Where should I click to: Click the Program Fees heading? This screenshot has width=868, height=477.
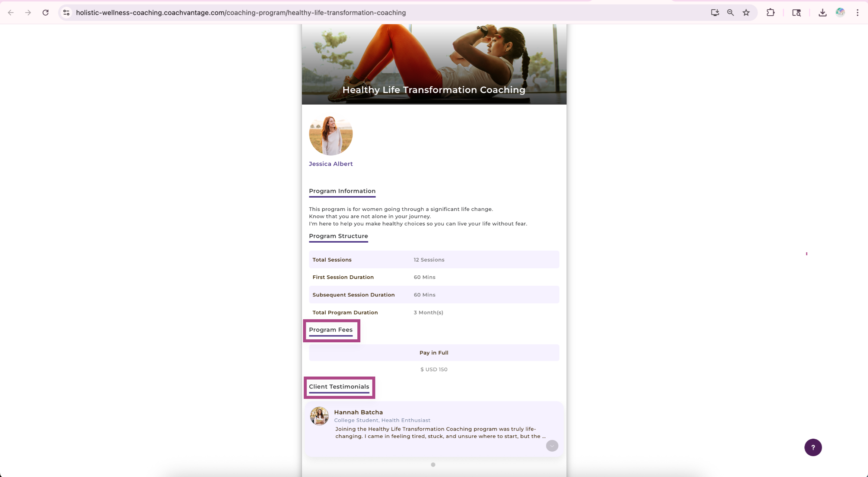point(331,330)
